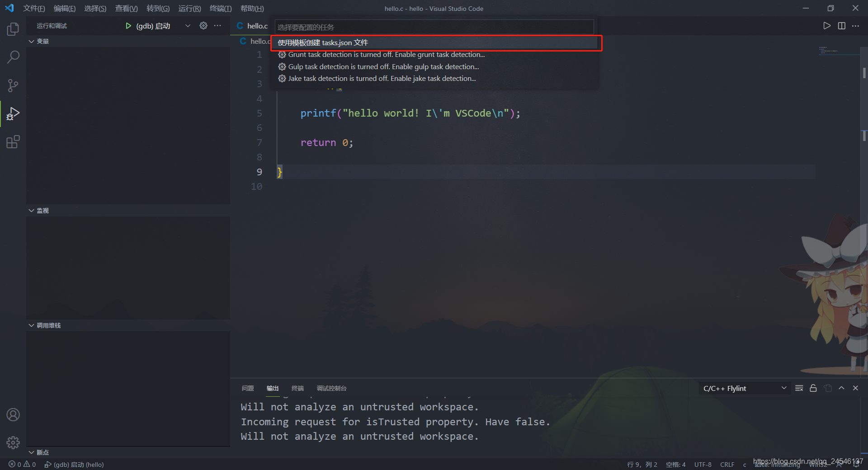
Task: Close the bottom panel
Action: (855, 388)
